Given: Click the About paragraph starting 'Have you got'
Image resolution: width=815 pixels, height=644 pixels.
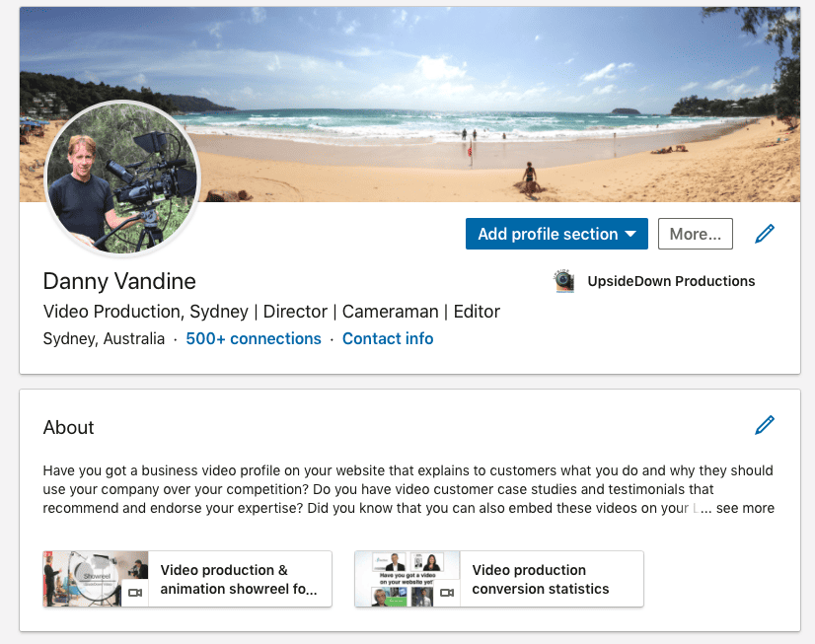Looking at the screenshot, I should 408,489.
